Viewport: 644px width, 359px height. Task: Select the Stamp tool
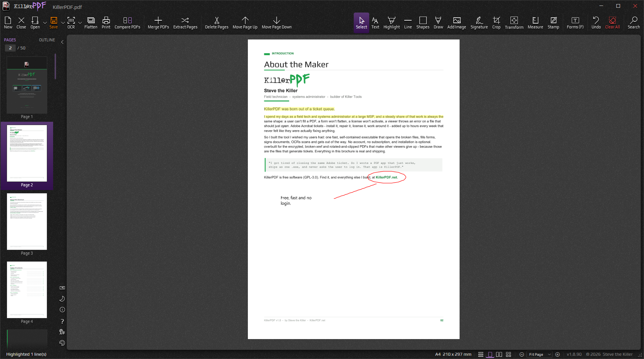click(x=553, y=23)
